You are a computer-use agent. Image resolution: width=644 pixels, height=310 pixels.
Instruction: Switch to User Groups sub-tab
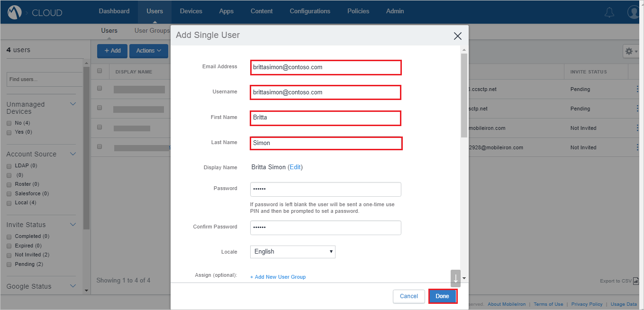click(x=152, y=31)
